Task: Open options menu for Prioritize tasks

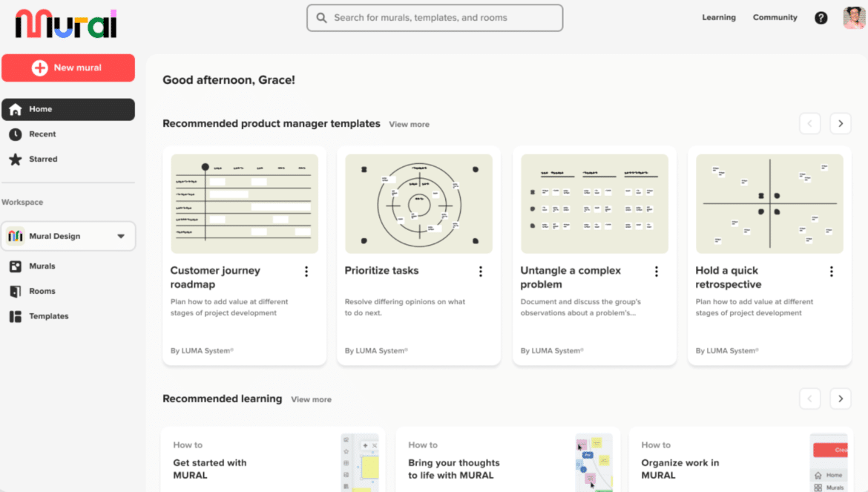Action: (481, 272)
